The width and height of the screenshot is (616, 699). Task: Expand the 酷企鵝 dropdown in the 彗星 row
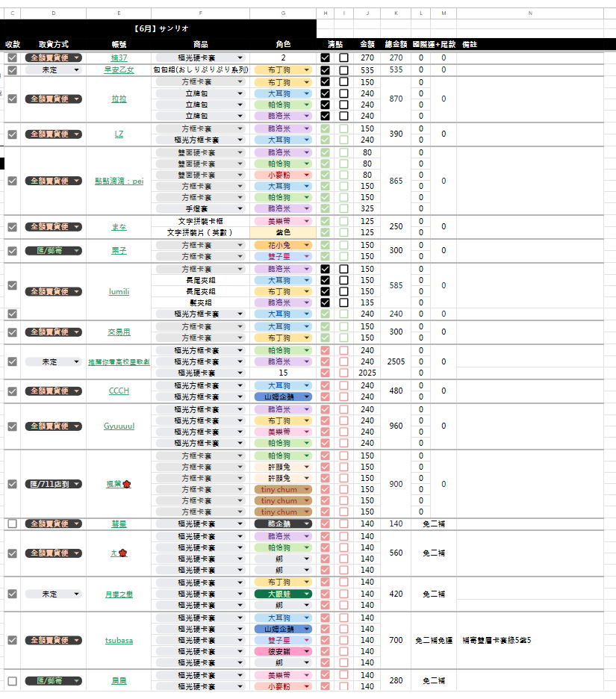pyautogui.click(x=283, y=524)
